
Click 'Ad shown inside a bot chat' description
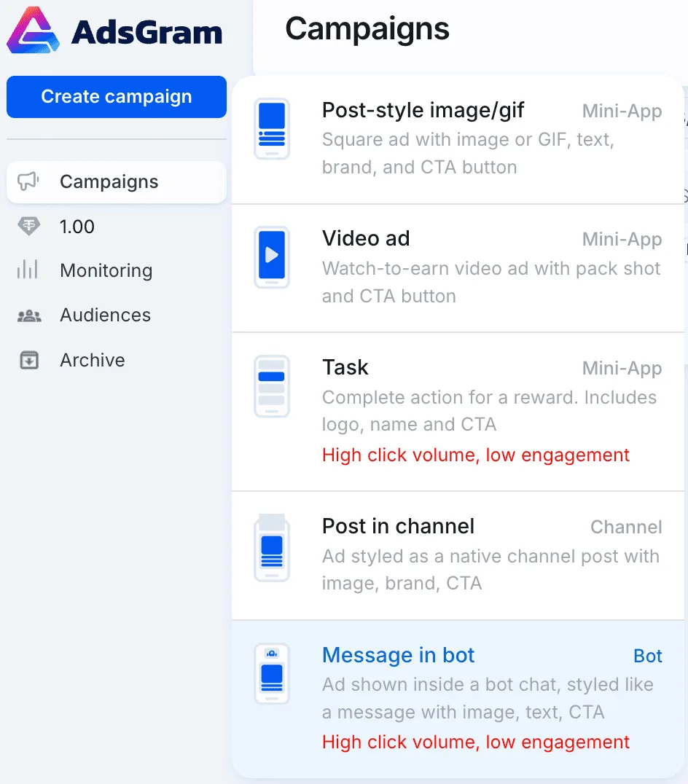(488, 698)
